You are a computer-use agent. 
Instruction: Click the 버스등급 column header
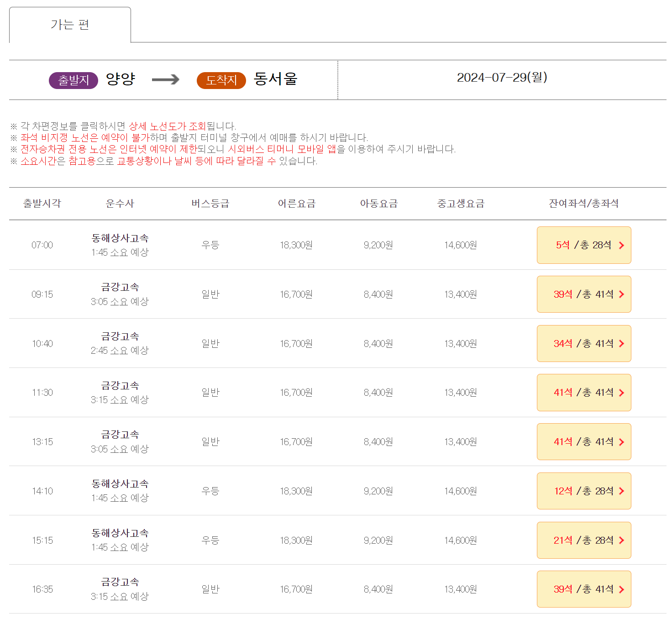210,204
